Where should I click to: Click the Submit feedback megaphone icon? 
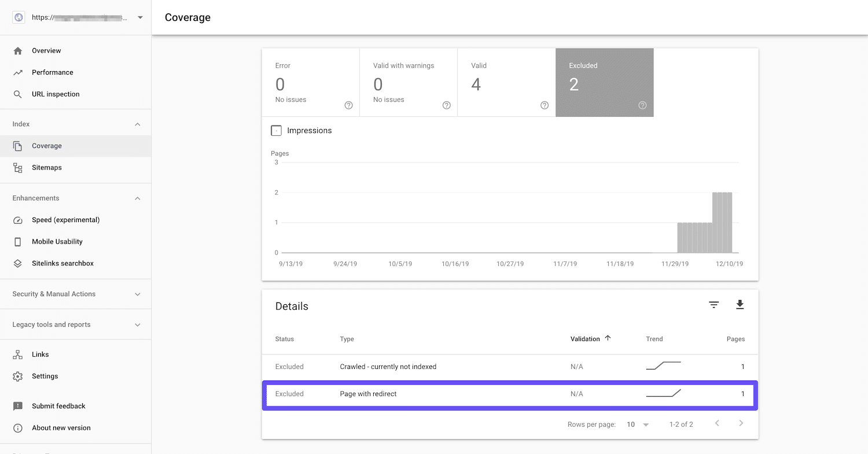[x=18, y=405]
